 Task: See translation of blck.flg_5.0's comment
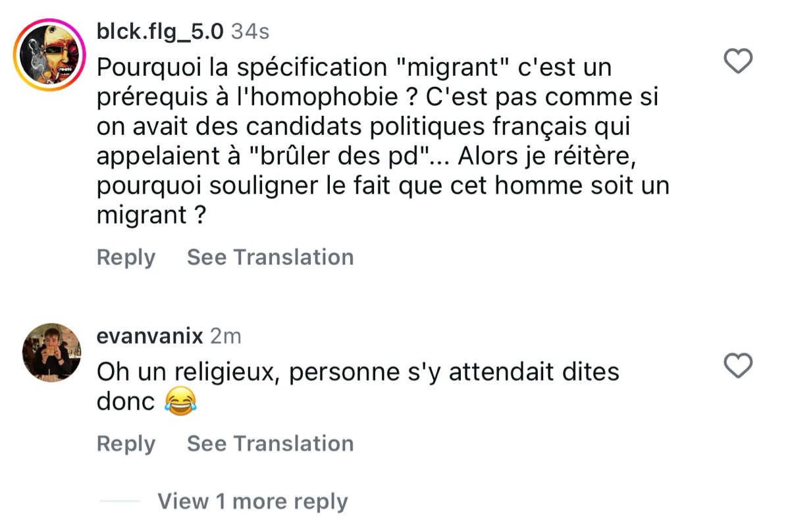[x=270, y=257]
